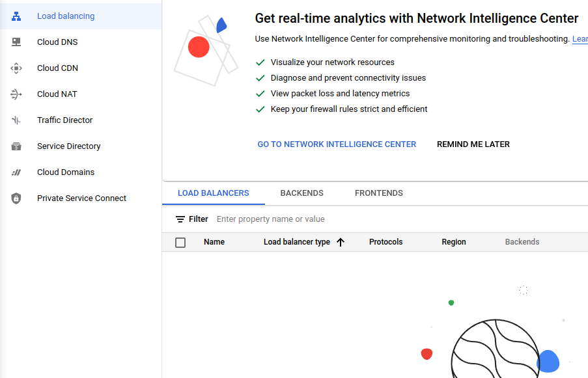588x378 pixels.
Task: Go to Network Intelligence Center
Action: 337,144
